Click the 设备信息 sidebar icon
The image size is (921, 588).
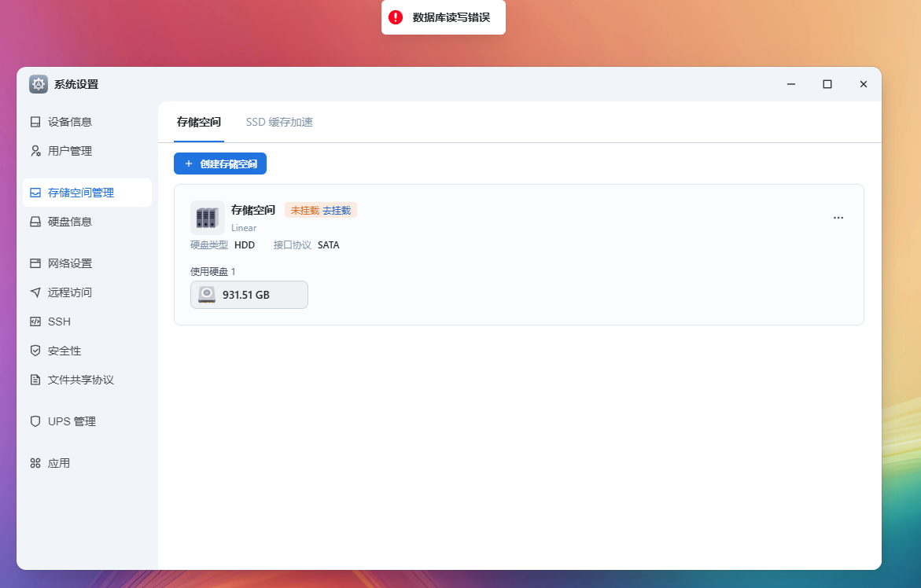point(35,122)
